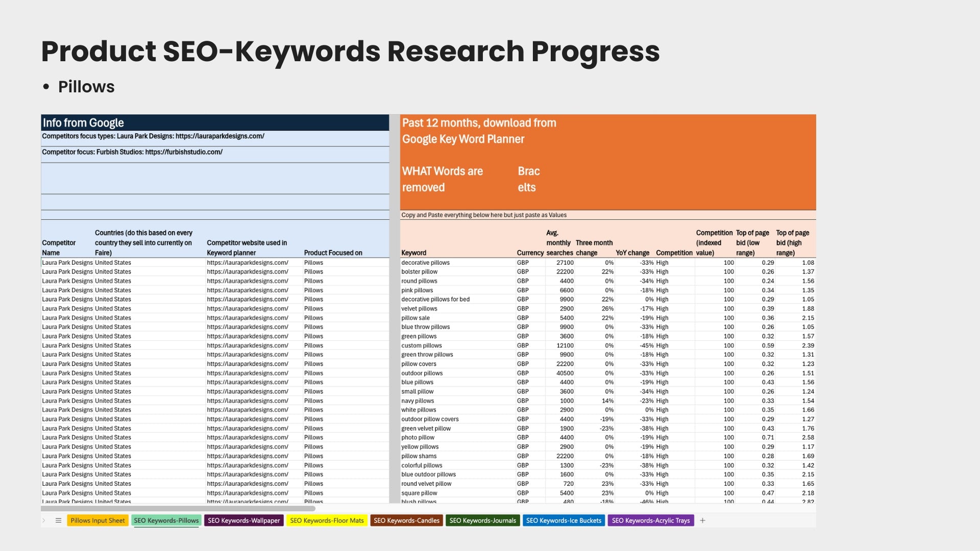Open the SEO Keywords-Candles tab
The image size is (980, 551).
(x=406, y=520)
